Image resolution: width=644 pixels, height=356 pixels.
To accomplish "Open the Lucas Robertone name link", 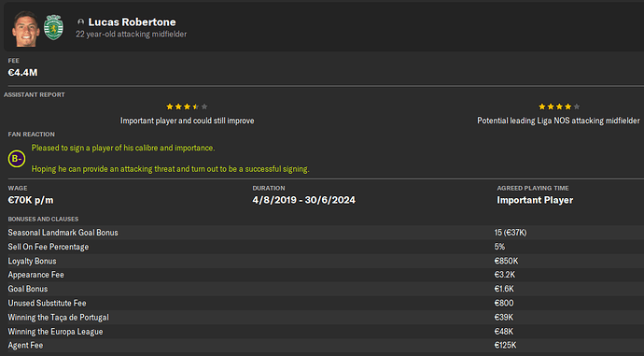I will pyautogui.click(x=132, y=21).
